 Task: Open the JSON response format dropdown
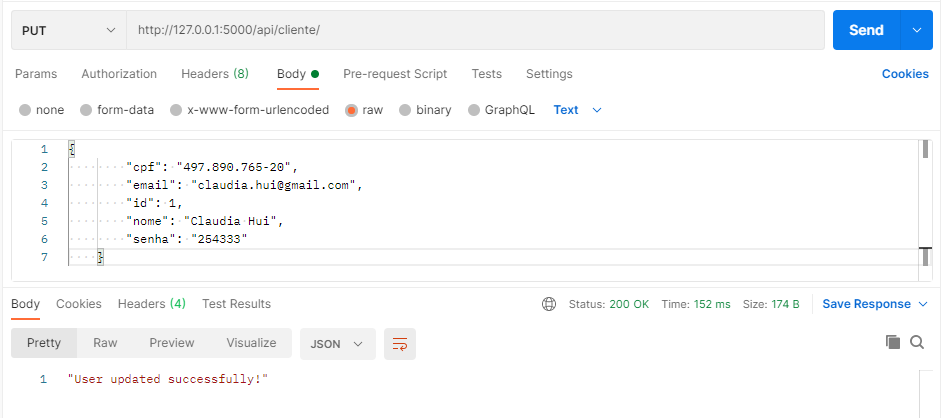(338, 344)
